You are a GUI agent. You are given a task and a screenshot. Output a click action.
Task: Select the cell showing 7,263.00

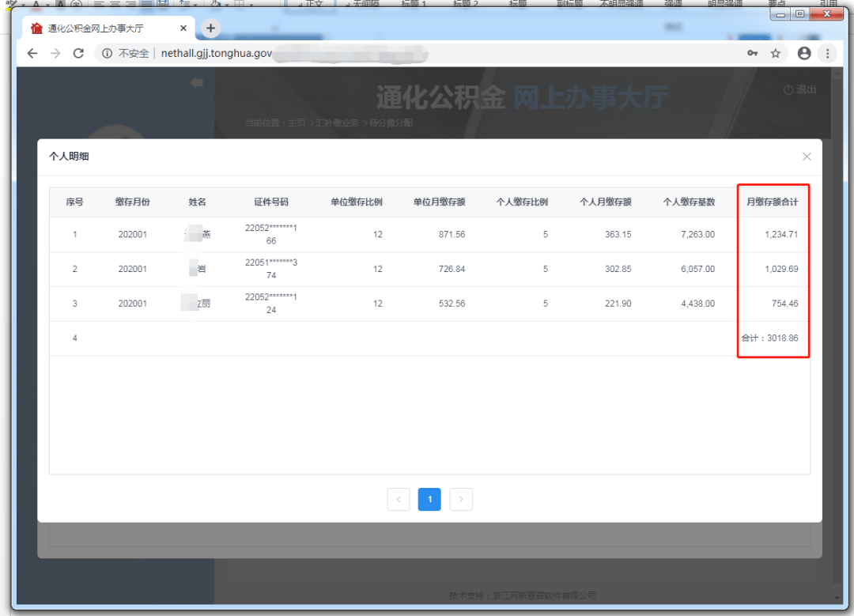(697, 235)
